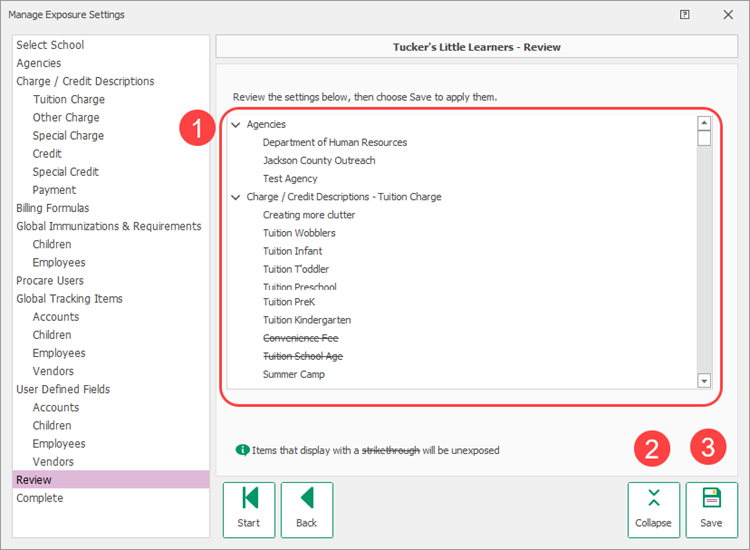
Task: Click the green info icon beside strikethrough note
Action: pos(242,450)
